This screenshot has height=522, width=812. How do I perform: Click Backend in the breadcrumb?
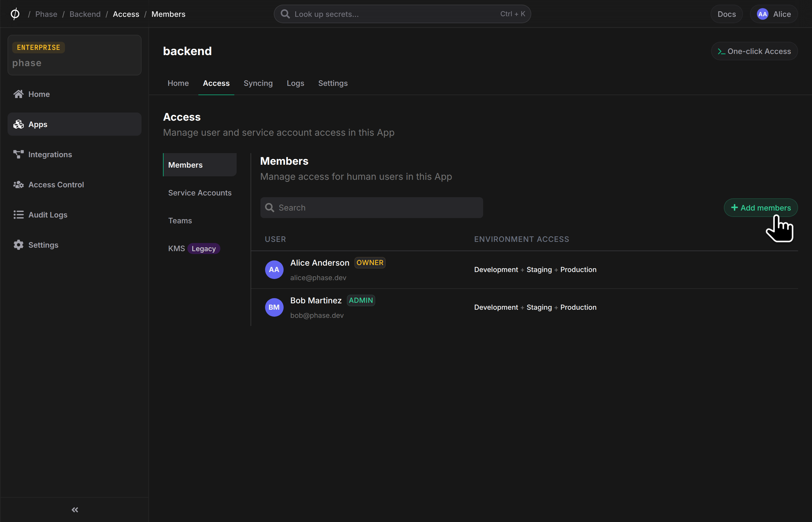[85, 14]
